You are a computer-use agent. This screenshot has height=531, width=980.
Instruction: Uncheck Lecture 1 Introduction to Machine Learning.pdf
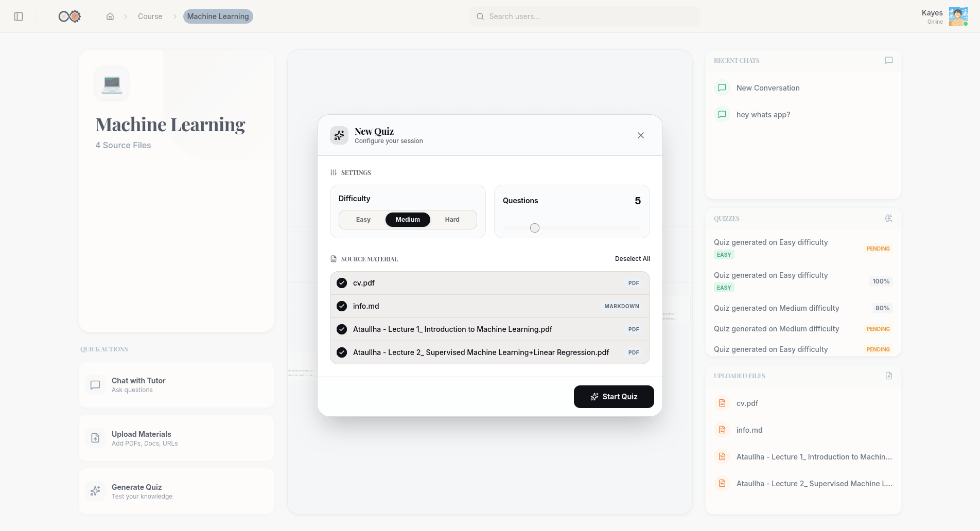click(342, 329)
